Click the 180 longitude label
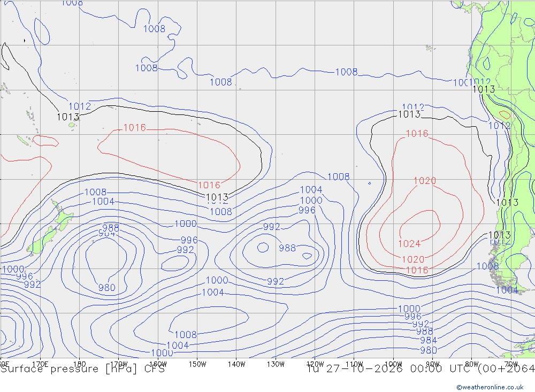The image size is (535, 392). pos(80,364)
